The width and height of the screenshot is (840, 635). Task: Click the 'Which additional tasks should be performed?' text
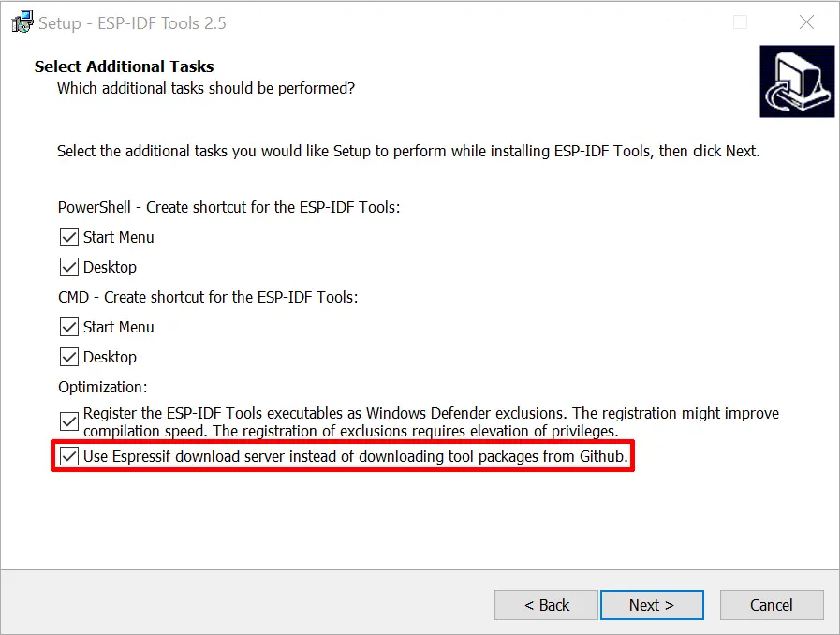pos(206,88)
